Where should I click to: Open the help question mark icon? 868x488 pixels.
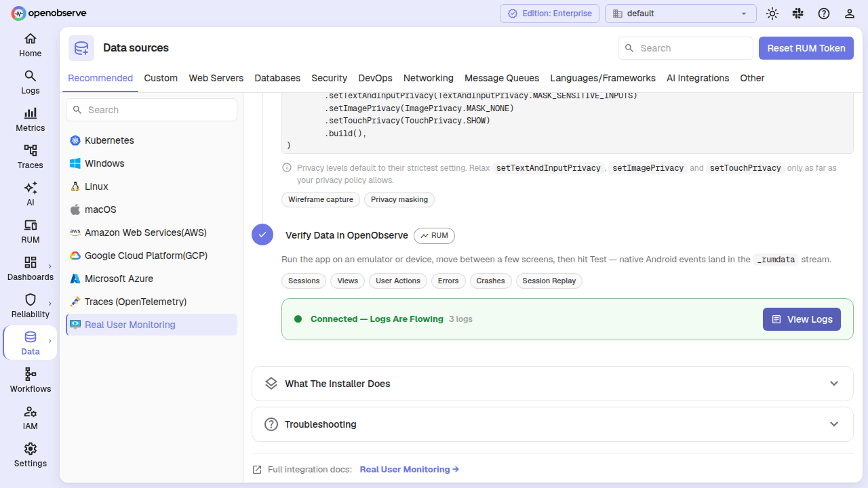[x=823, y=14]
